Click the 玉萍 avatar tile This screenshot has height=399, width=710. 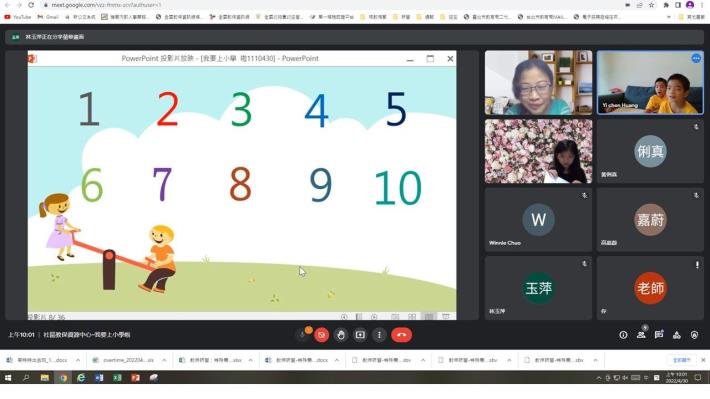click(538, 288)
